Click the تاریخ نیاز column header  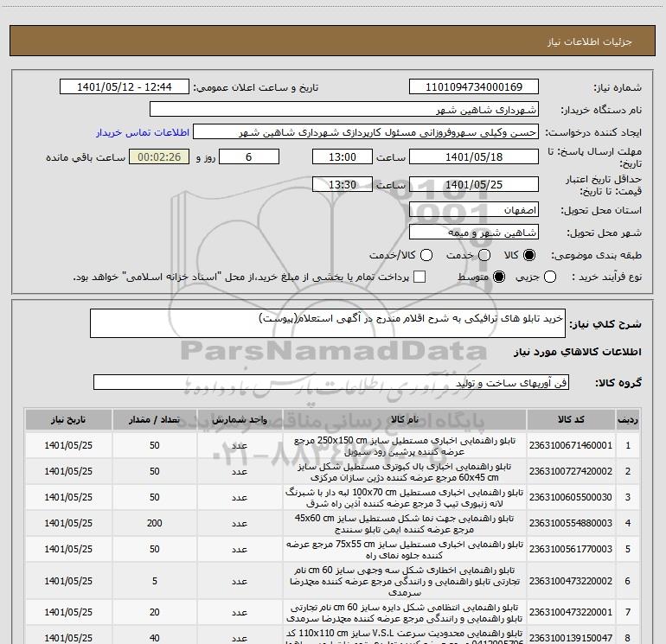pos(68,420)
